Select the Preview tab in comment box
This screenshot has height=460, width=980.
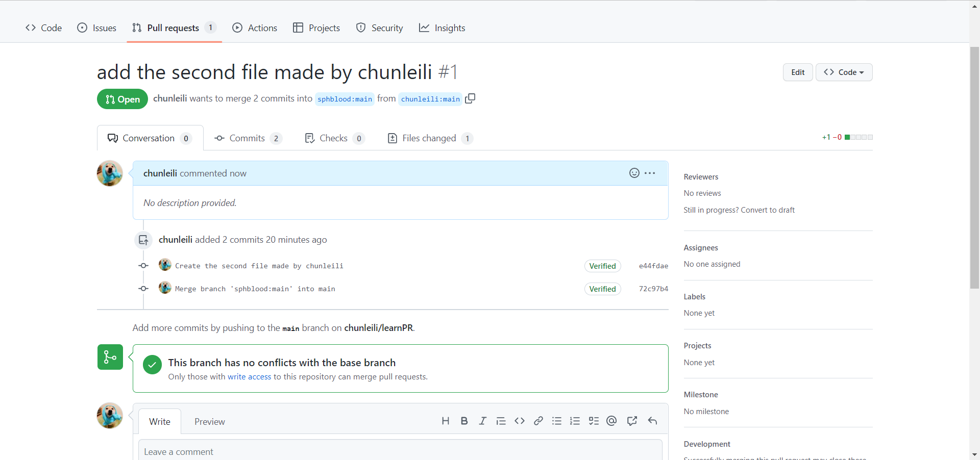209,422
